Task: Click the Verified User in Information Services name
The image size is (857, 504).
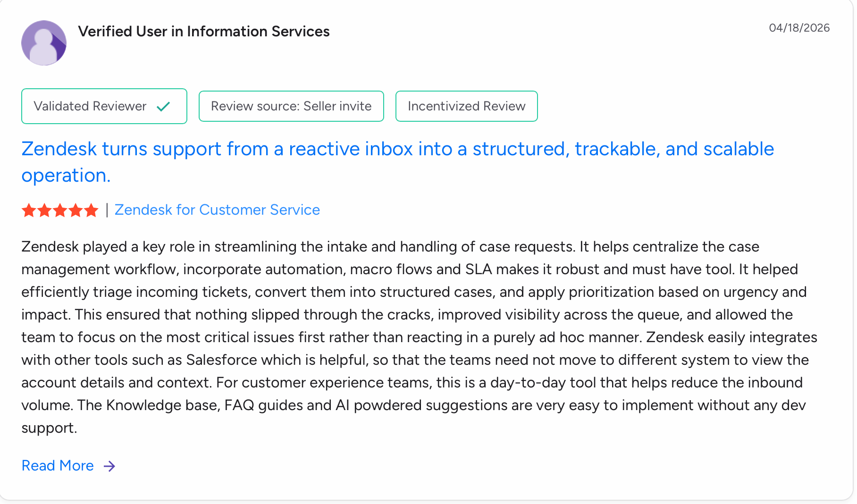Action: click(x=204, y=32)
